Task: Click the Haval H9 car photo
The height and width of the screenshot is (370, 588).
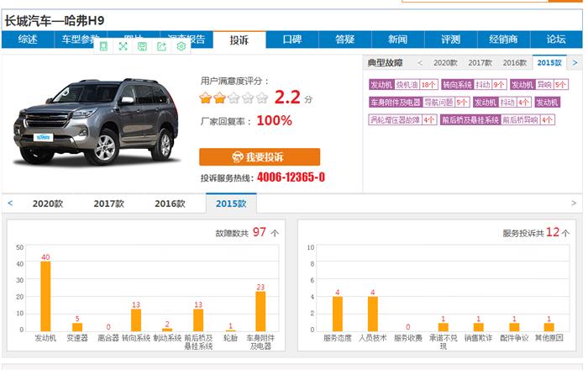Action: pos(96,122)
